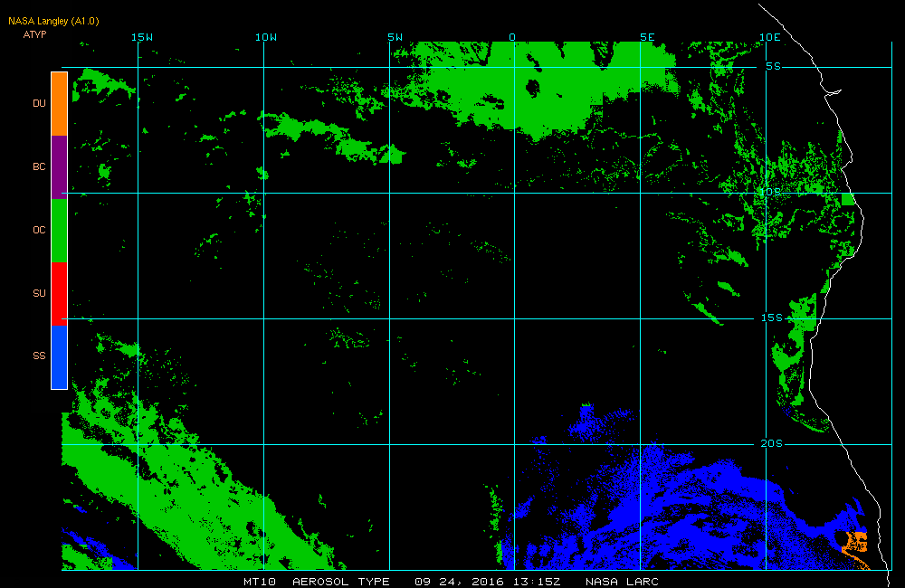Viewport: 905px width, 588px height.
Task: Click the AEROSOL TYPE caption text
Action: coord(341,582)
